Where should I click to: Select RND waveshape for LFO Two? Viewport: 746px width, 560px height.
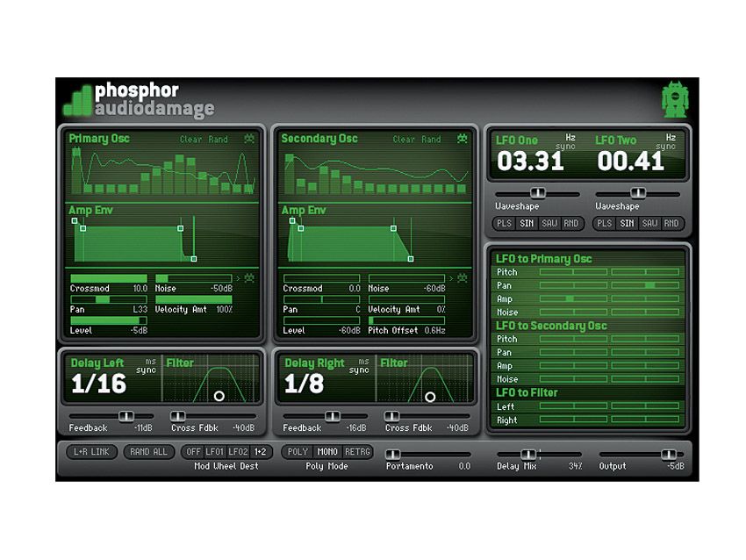pyautogui.click(x=671, y=223)
